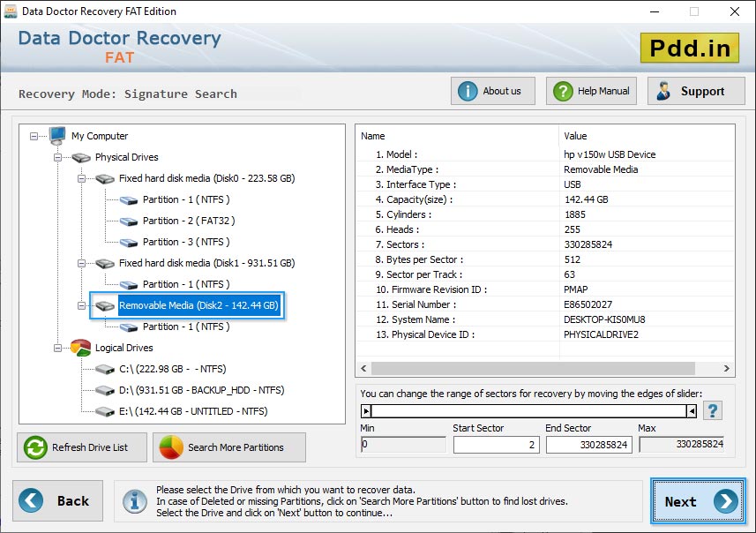Click Search More Partitions

point(229,447)
